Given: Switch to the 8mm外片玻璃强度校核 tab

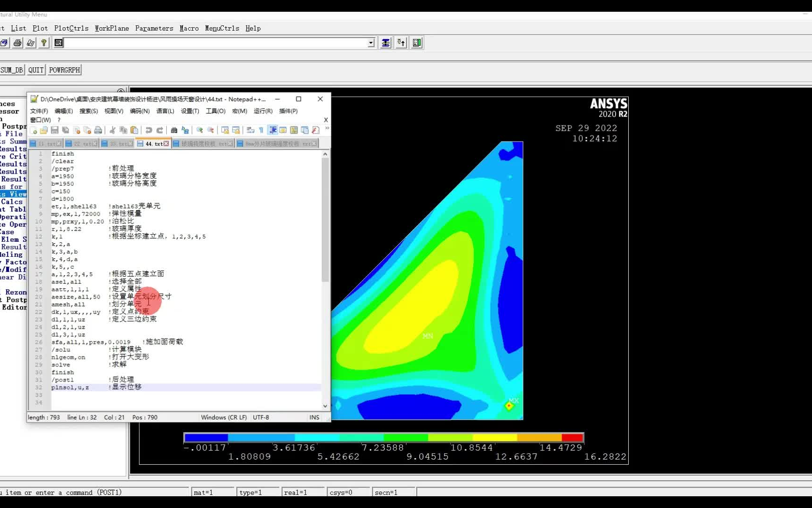Looking at the screenshot, I should coord(277,143).
